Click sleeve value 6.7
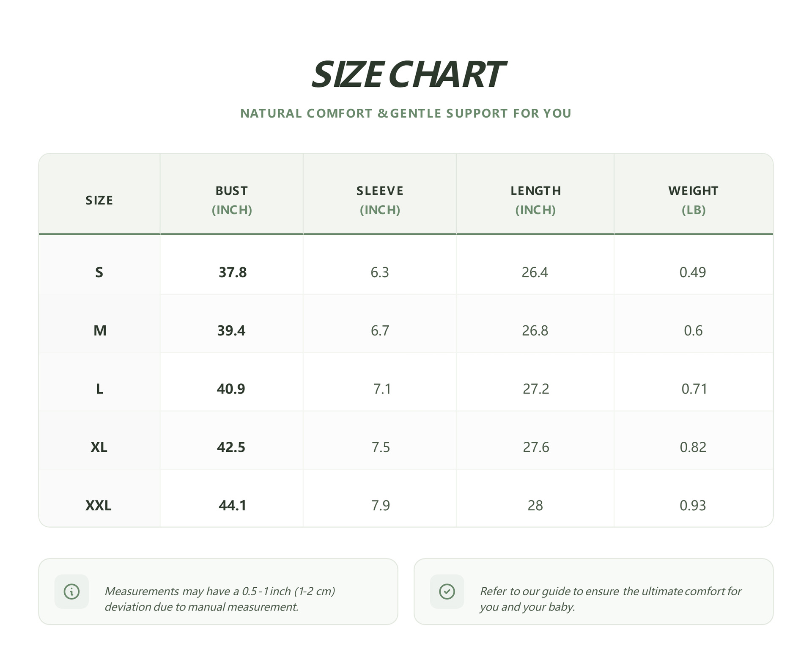Image resolution: width=812 pixels, height=663 pixels. [x=380, y=330]
